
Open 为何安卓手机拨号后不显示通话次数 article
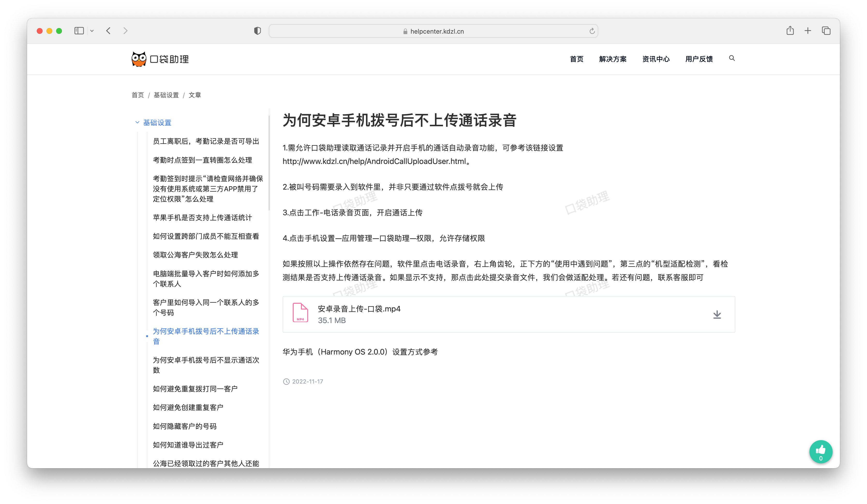click(x=206, y=365)
